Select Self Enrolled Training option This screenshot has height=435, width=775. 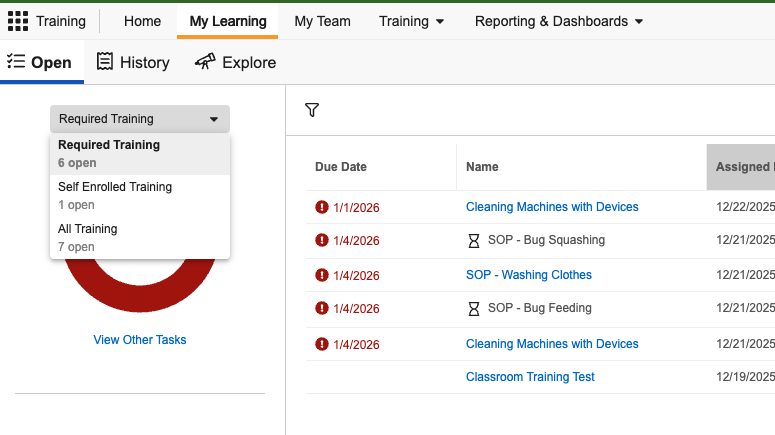(x=115, y=195)
